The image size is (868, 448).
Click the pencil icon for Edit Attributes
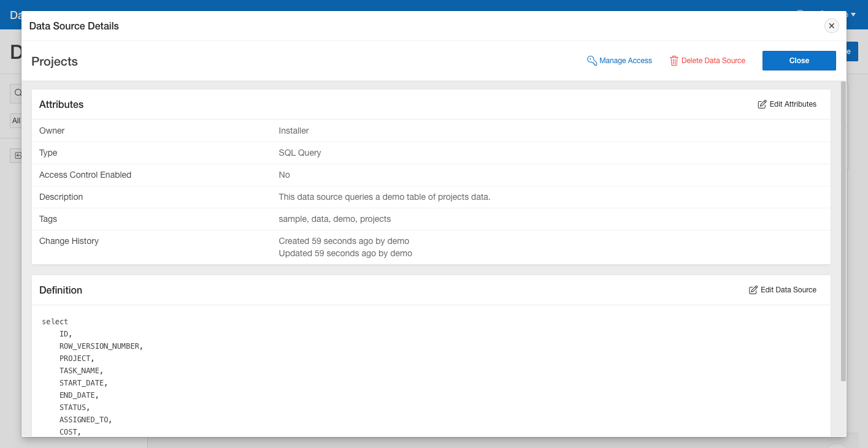pos(762,104)
